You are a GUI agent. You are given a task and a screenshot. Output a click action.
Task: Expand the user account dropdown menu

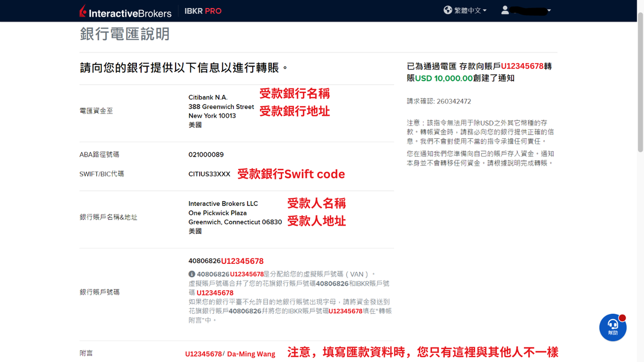tap(547, 10)
